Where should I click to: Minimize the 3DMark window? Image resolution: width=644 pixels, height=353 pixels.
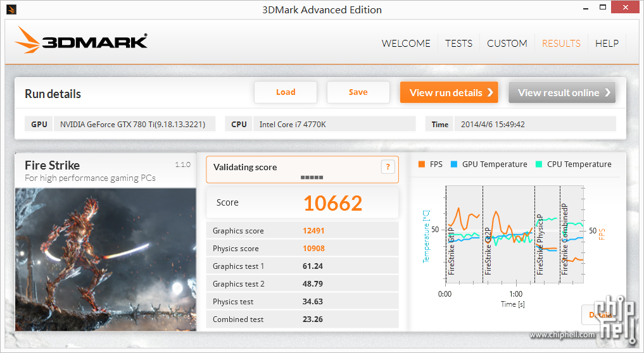[586, 8]
